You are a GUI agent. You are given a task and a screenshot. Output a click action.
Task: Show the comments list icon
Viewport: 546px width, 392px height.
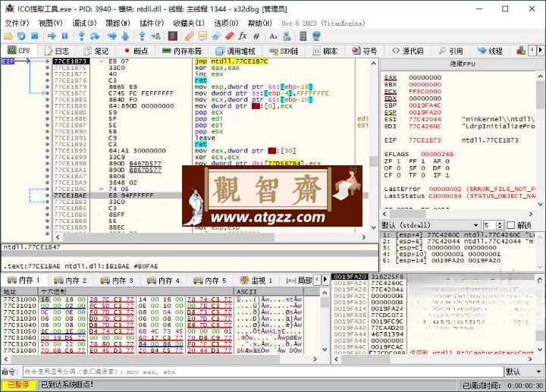tap(202, 36)
